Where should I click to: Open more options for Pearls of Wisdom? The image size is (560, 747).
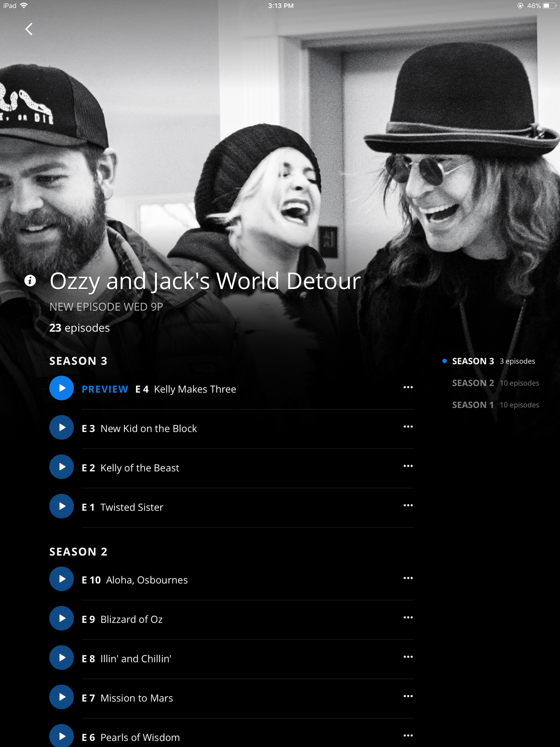point(408,736)
